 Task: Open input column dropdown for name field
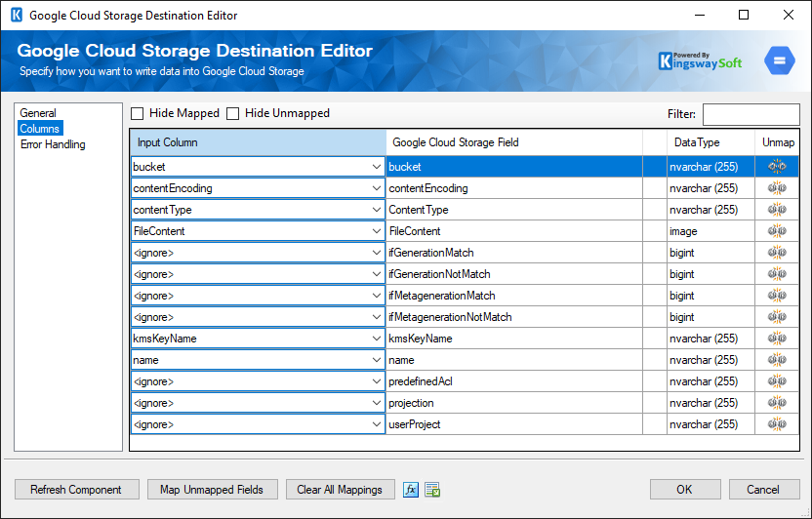tap(377, 360)
